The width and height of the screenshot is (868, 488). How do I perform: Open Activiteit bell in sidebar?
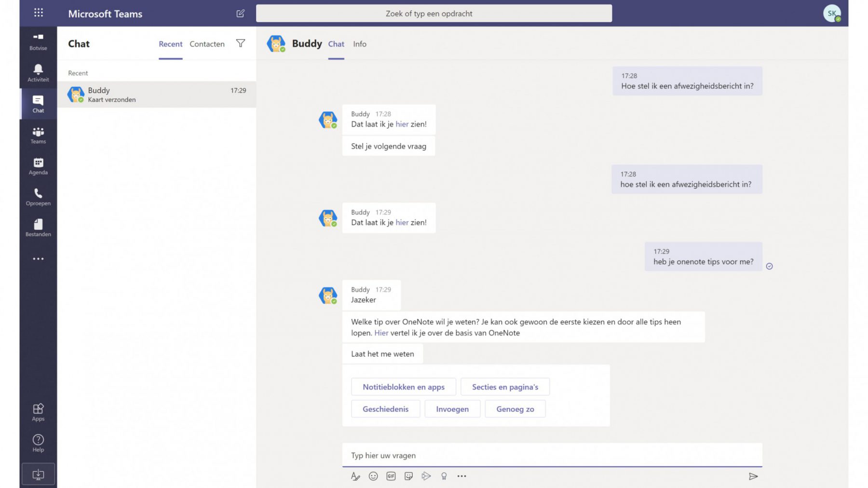click(x=38, y=73)
